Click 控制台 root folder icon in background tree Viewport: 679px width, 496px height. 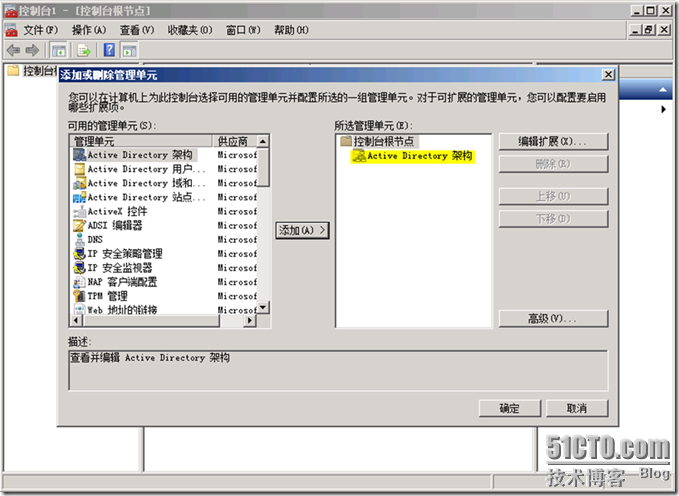coord(13,70)
